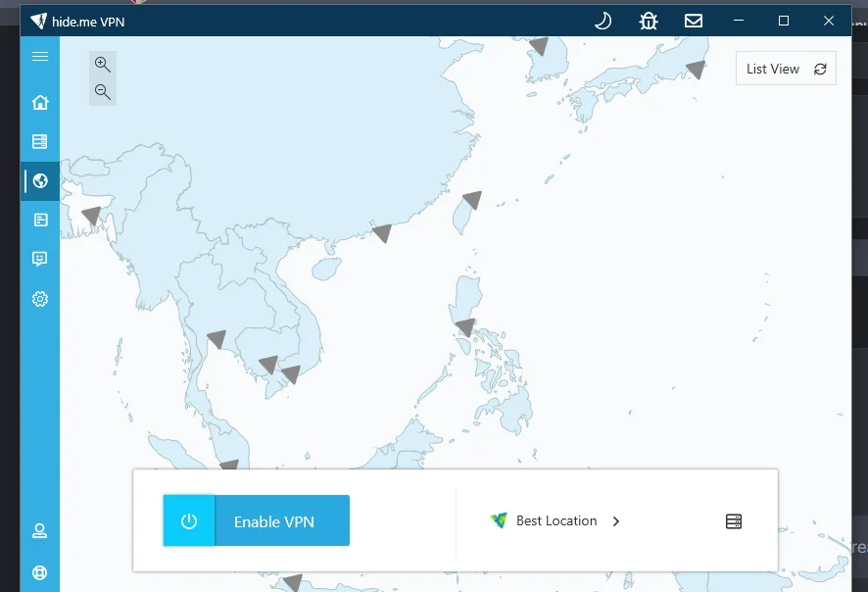The image size is (868, 592).
Task: Click the server list icon in connection panel
Action: pyautogui.click(x=734, y=521)
